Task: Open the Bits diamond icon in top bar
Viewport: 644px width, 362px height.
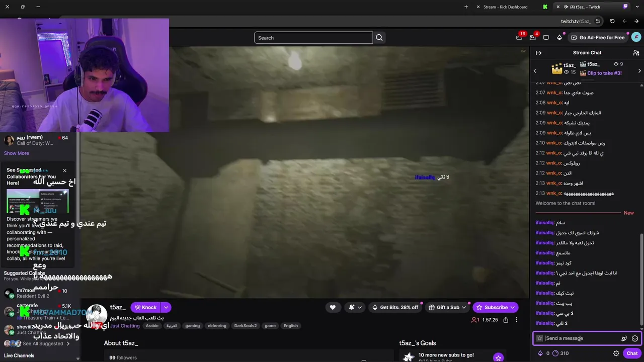Action: click(x=559, y=38)
